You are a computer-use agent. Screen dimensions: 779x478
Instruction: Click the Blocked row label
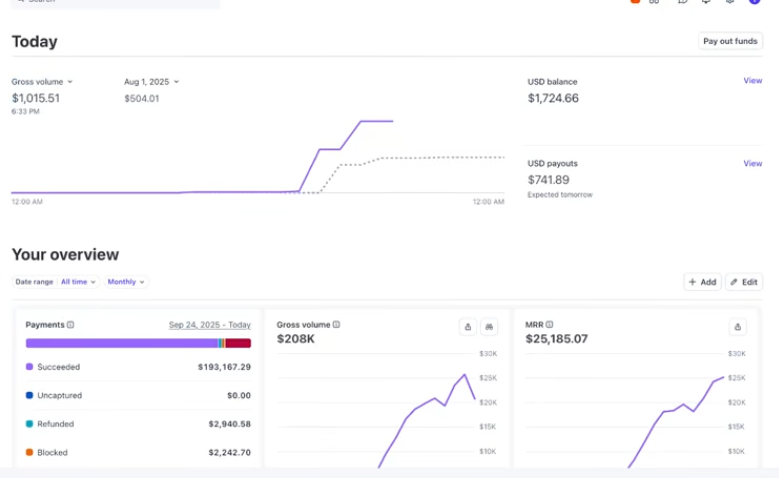pos(52,453)
